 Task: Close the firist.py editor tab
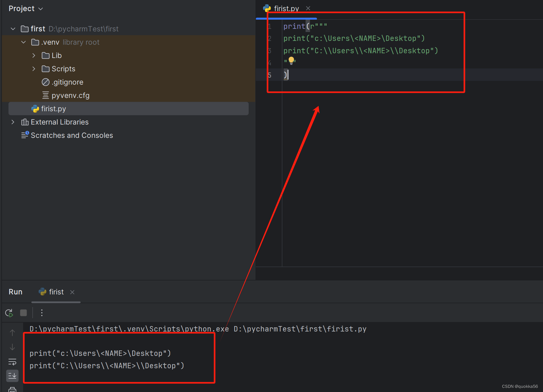coord(308,8)
